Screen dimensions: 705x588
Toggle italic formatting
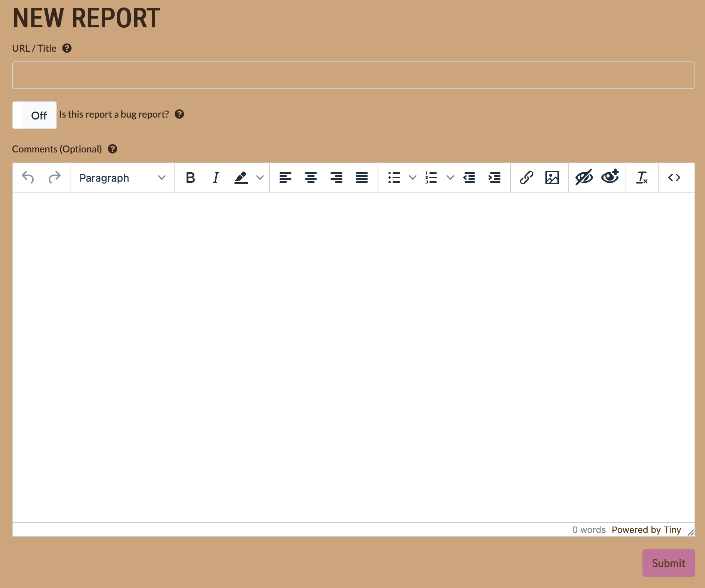pyautogui.click(x=216, y=178)
